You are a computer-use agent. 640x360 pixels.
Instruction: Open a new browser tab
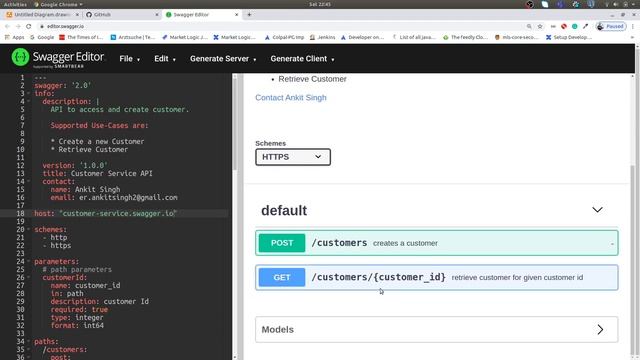249,14
